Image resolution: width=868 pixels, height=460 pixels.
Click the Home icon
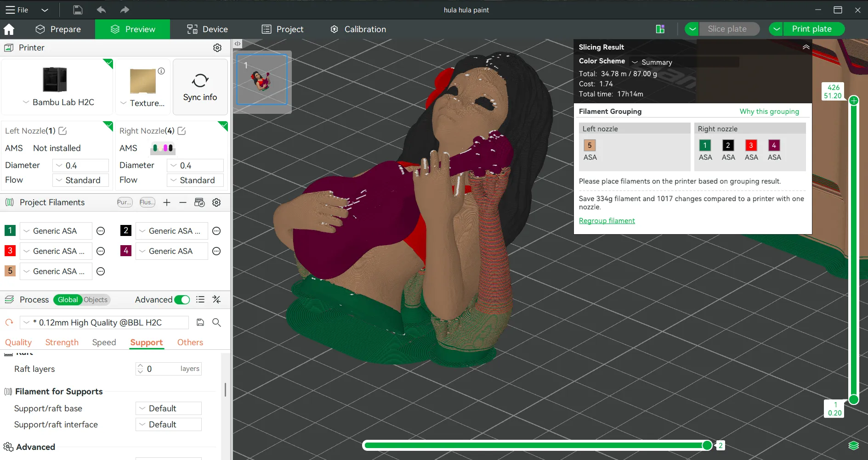pos(9,29)
